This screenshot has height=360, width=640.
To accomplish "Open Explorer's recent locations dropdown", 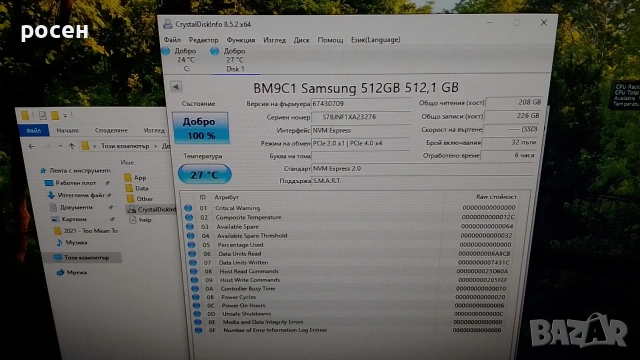I will (60, 146).
